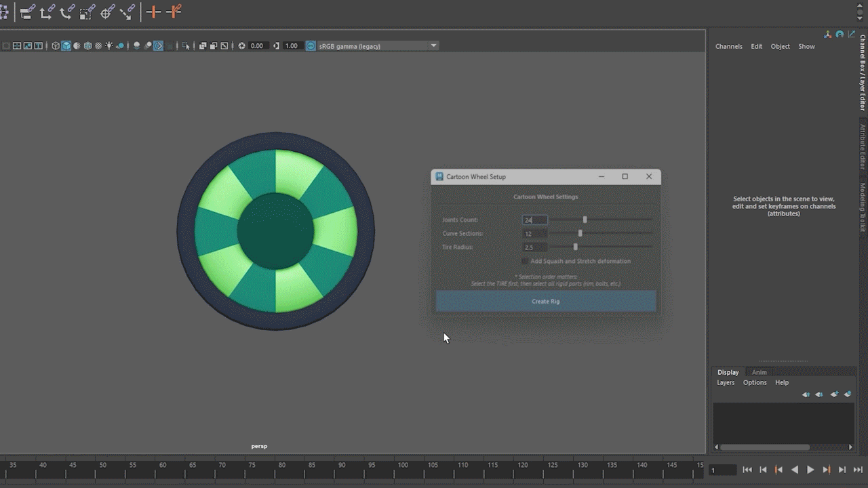Click the Joints Count input field
Image resolution: width=868 pixels, height=488 pixels.
534,220
